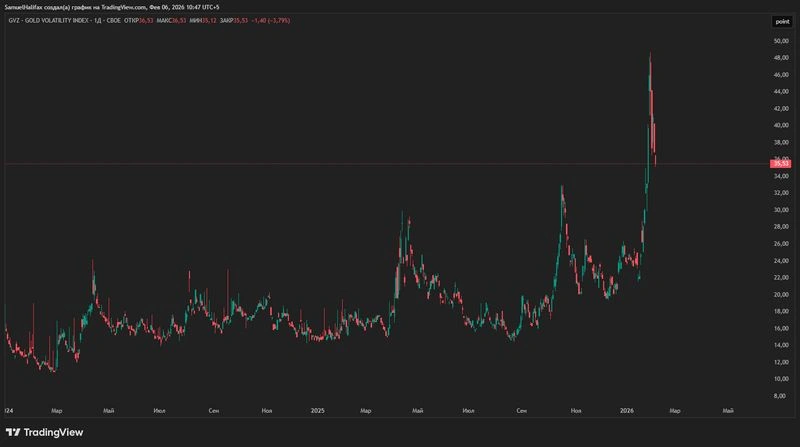Select the 8,00 level on price axis
Viewport: 800px width, 447px height.
pos(780,395)
